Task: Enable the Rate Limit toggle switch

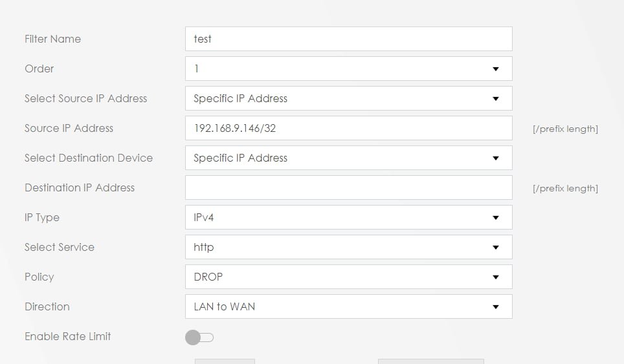Action: coord(199,337)
